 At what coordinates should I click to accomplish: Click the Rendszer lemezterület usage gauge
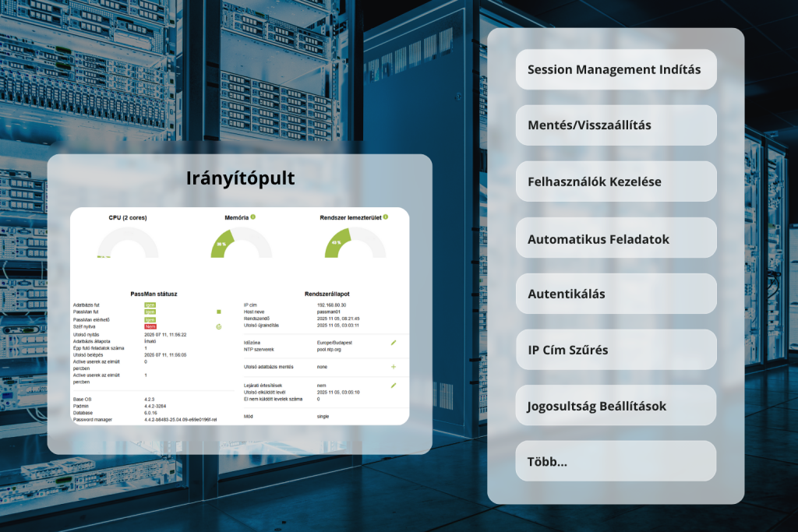click(355, 243)
